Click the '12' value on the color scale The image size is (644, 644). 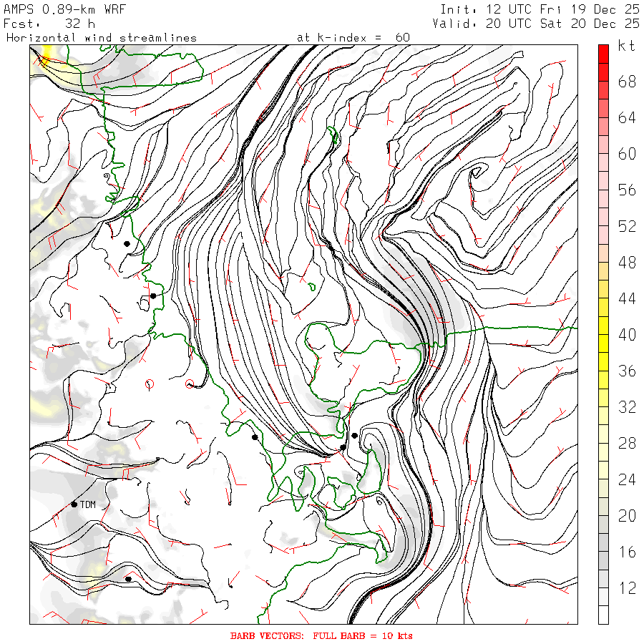[x=627, y=589]
